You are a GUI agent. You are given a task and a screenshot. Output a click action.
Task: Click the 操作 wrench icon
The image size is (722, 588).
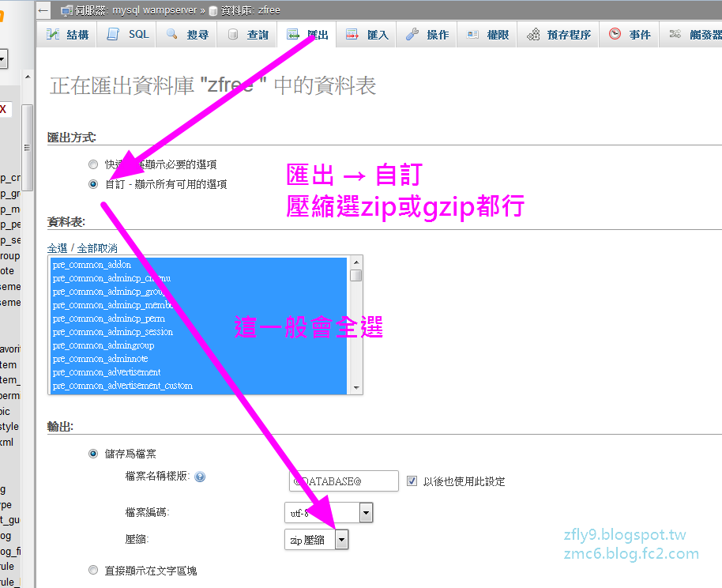(412, 34)
